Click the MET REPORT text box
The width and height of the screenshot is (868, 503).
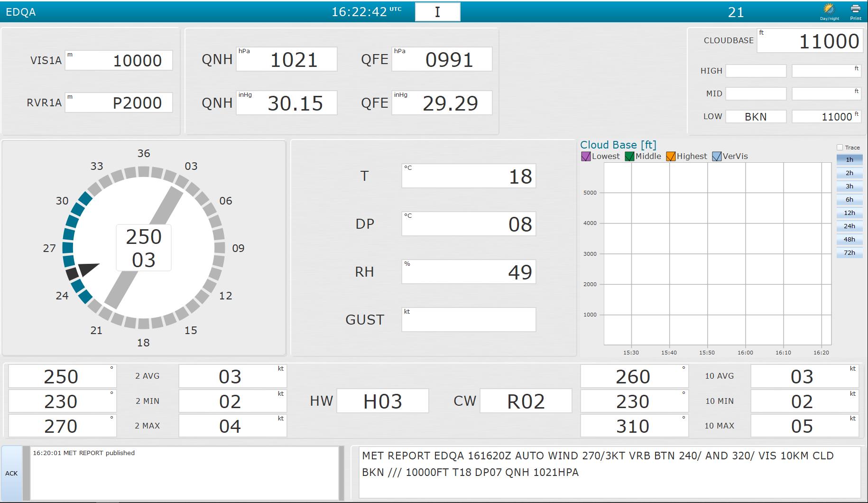point(609,472)
